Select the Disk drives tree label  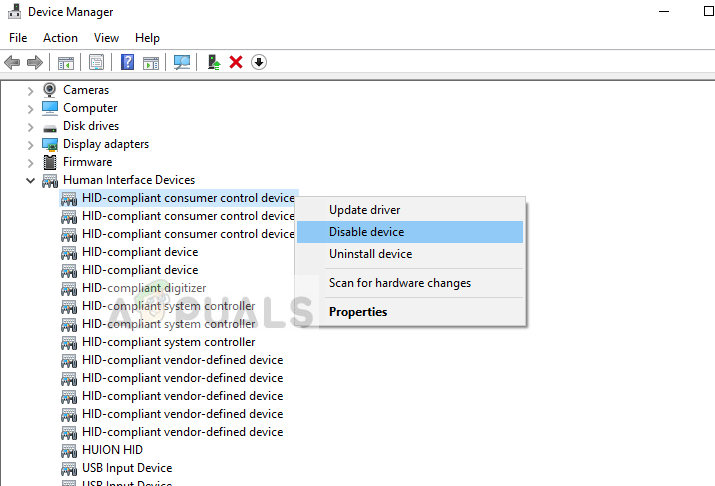[91, 126]
